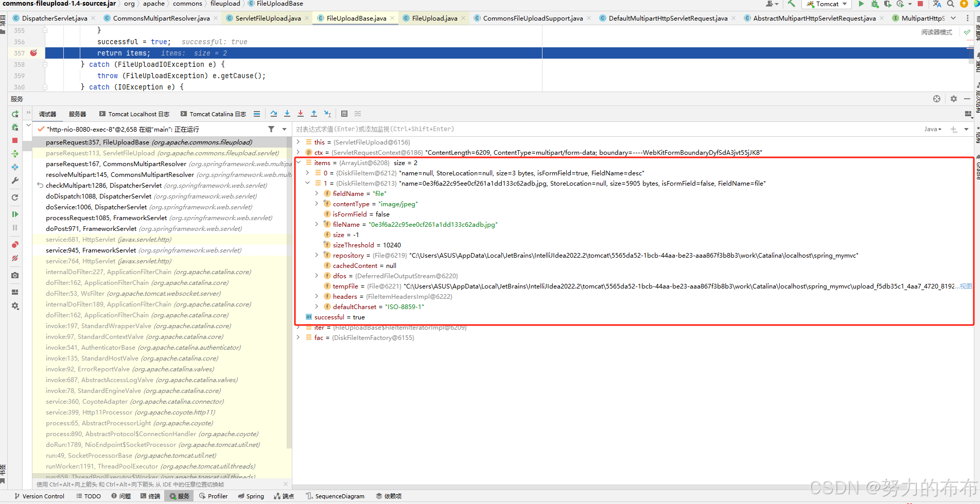Click the filter frames funnel icon

click(271, 129)
